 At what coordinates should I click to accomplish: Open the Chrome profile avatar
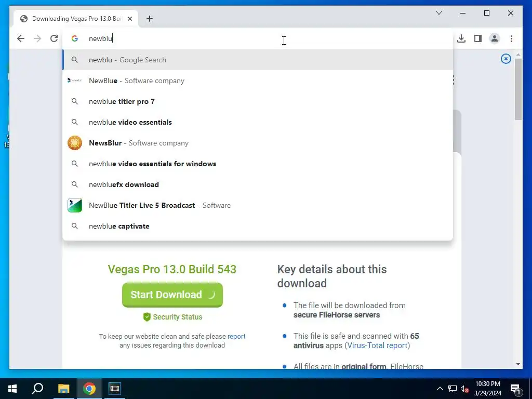coord(495,38)
